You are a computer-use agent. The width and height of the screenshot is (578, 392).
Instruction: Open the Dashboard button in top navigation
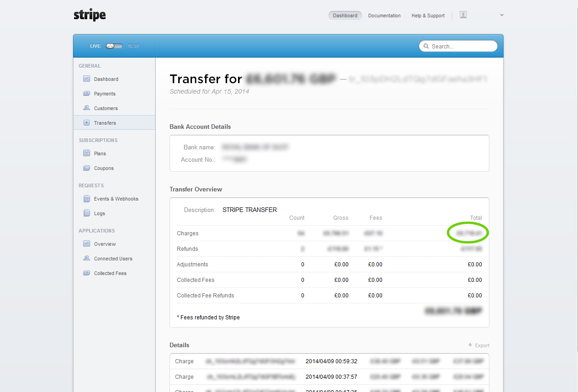tap(345, 16)
